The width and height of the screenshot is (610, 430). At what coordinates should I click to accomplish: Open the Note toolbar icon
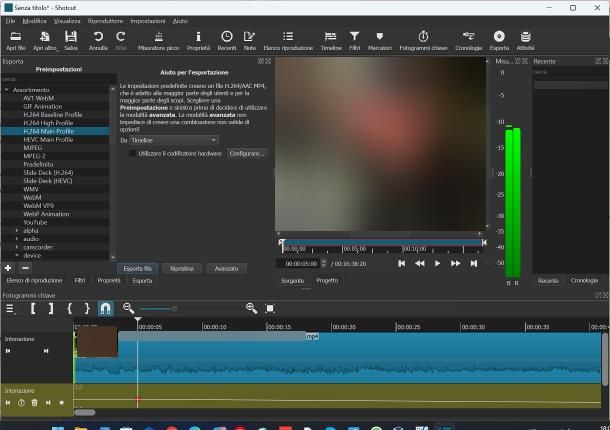[x=249, y=41]
